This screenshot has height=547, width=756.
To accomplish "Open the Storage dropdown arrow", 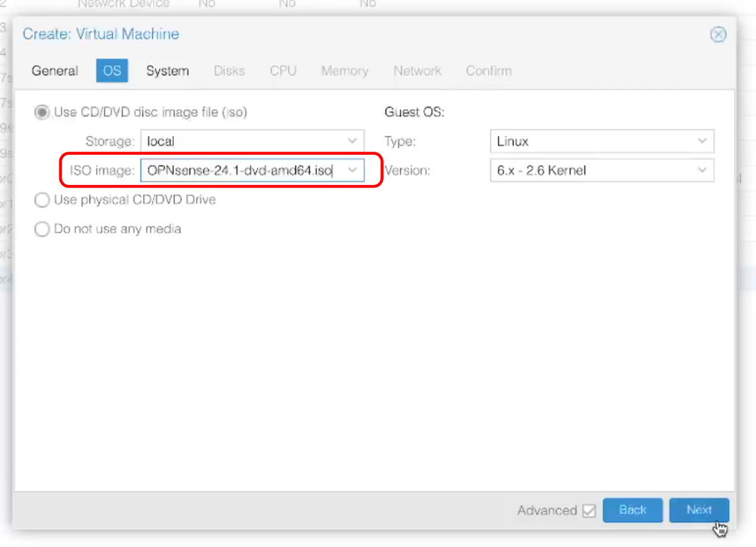I will click(x=352, y=141).
